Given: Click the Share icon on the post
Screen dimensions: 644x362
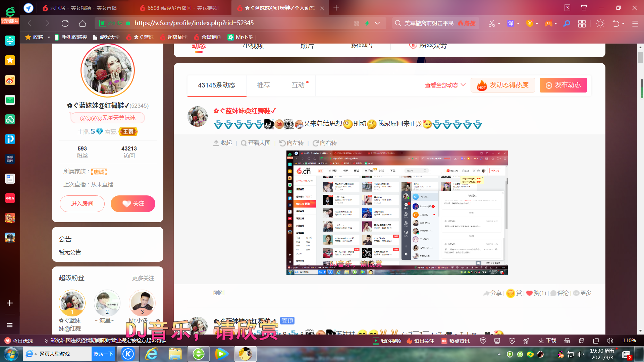Looking at the screenshot, I should pos(492,293).
